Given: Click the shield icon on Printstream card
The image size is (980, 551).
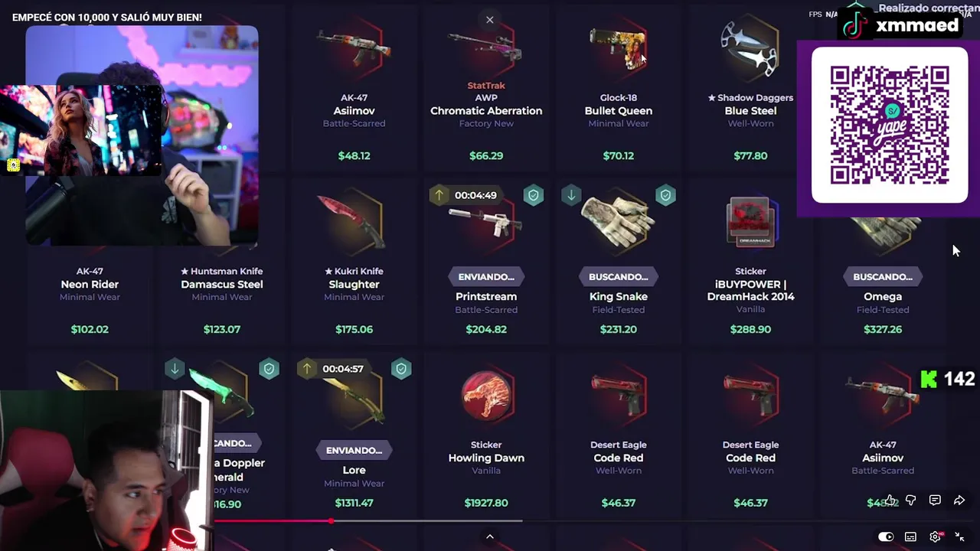Looking at the screenshot, I should pos(534,195).
